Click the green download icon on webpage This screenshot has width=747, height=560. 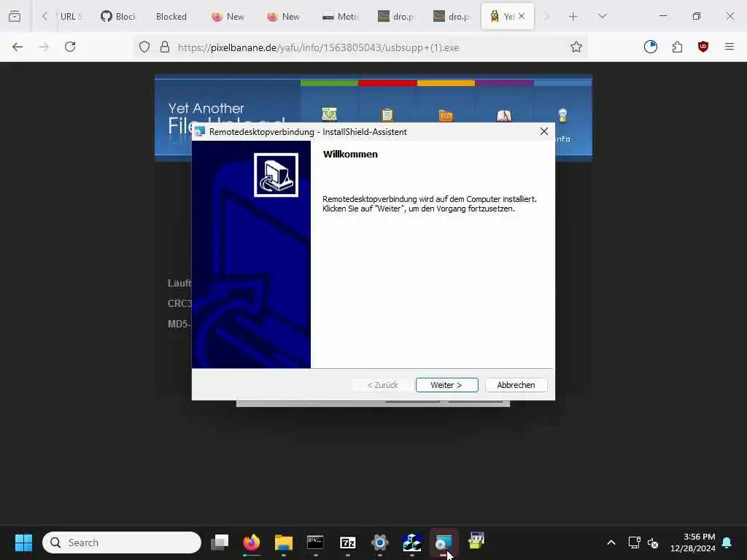click(x=329, y=114)
